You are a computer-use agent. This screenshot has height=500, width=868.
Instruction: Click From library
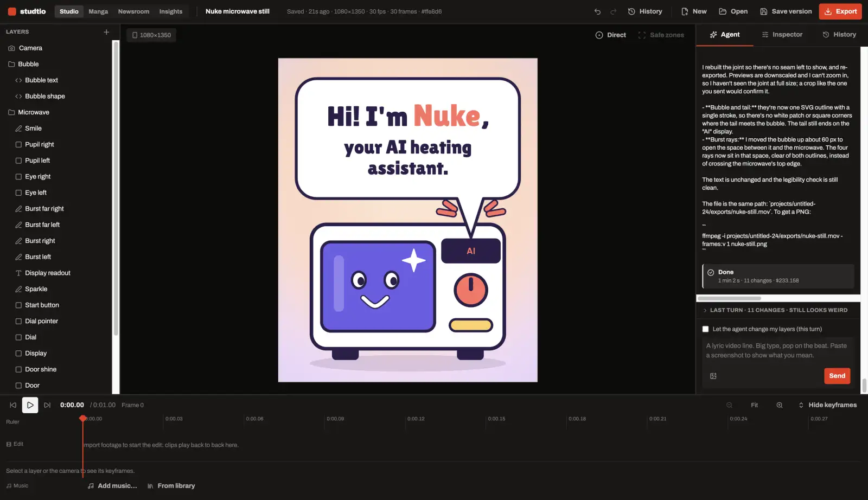(171, 486)
